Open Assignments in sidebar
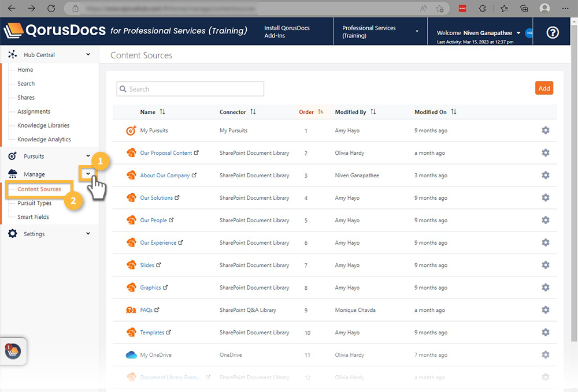Viewport: 578px width, 392px height. [x=34, y=111]
